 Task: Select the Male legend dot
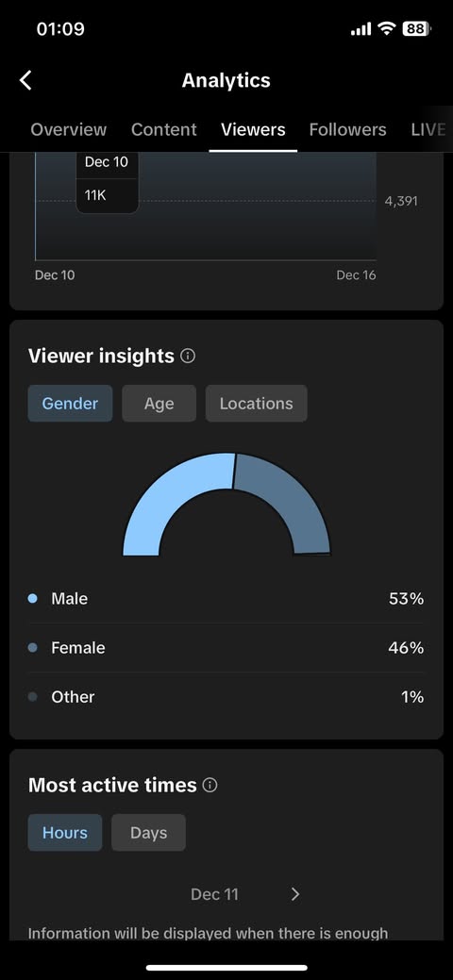(x=33, y=599)
